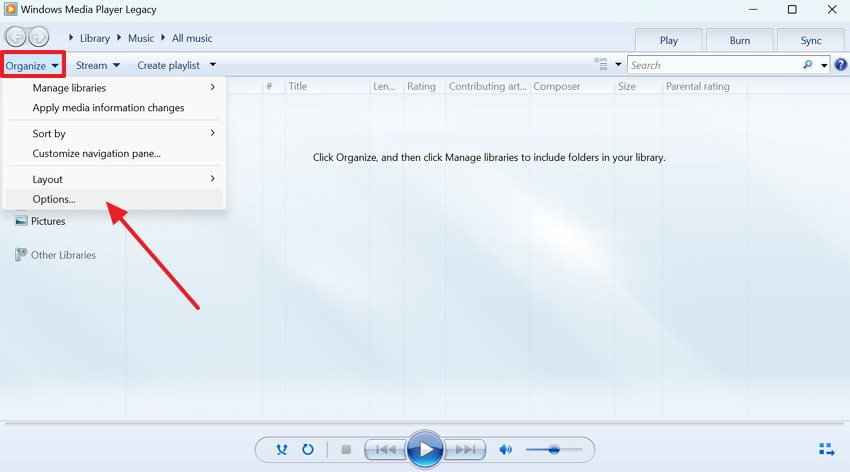This screenshot has width=850, height=472.
Task: Start playback with the Play button
Action: pos(426,449)
